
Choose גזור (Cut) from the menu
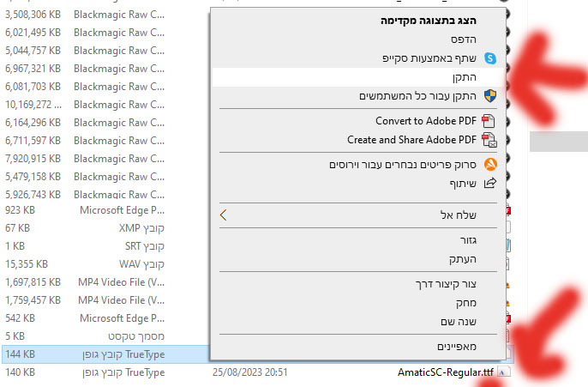pos(465,240)
